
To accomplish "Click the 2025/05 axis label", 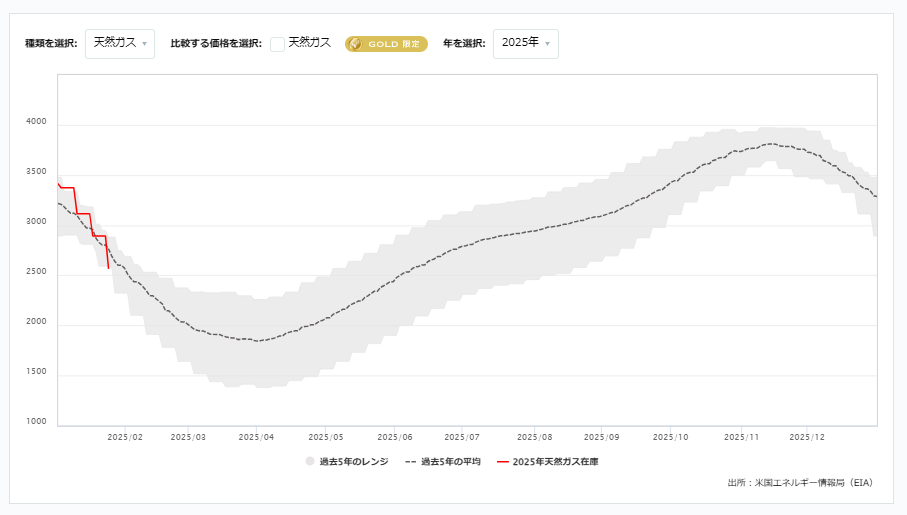I will click(326, 437).
